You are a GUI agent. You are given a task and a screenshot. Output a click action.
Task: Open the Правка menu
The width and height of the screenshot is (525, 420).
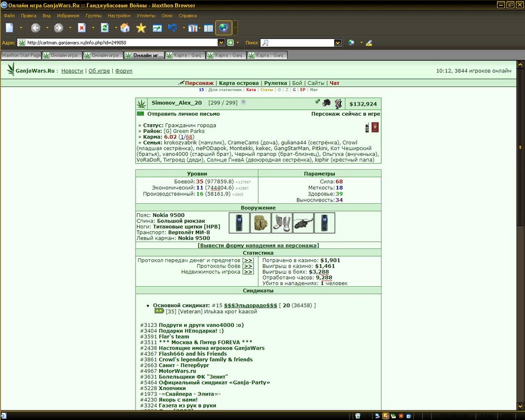(28, 15)
